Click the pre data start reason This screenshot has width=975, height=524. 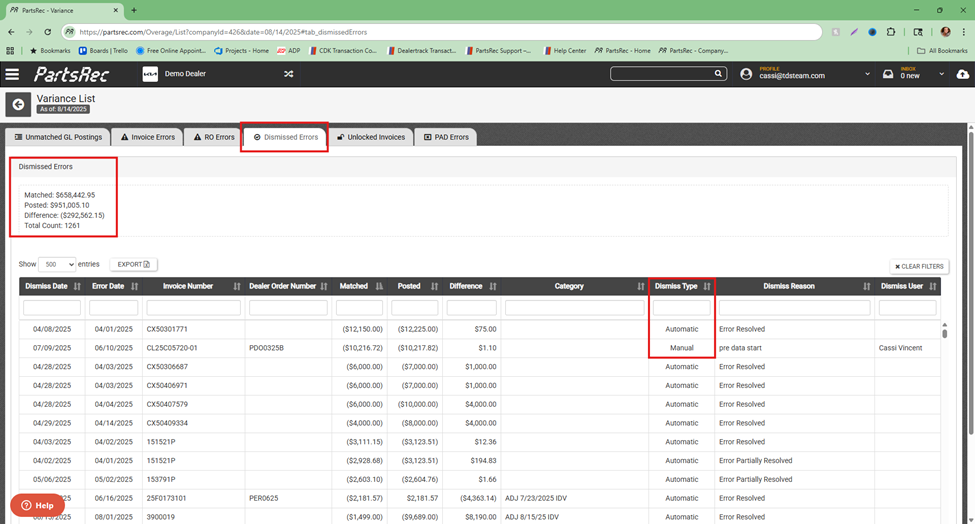click(740, 348)
